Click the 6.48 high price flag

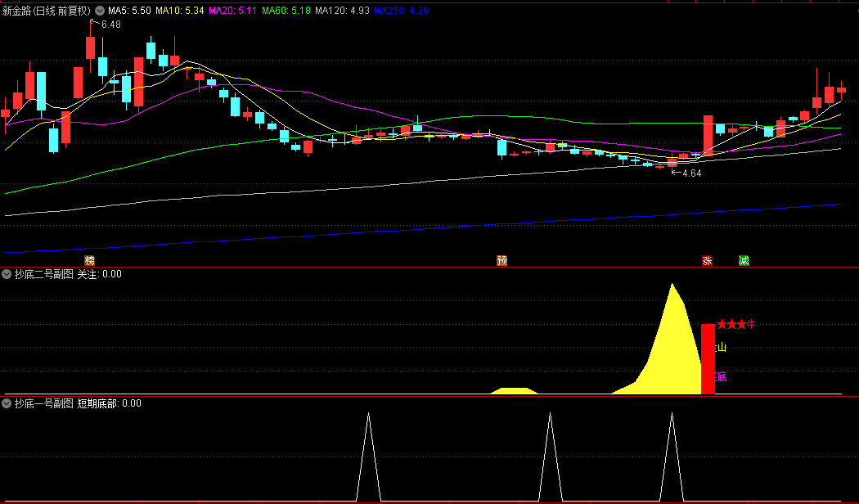click(x=110, y=25)
